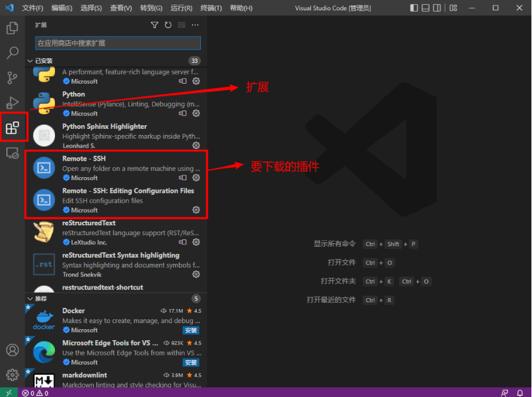Toggle the bottom panel layout button
532x397 pixels.
425,8
